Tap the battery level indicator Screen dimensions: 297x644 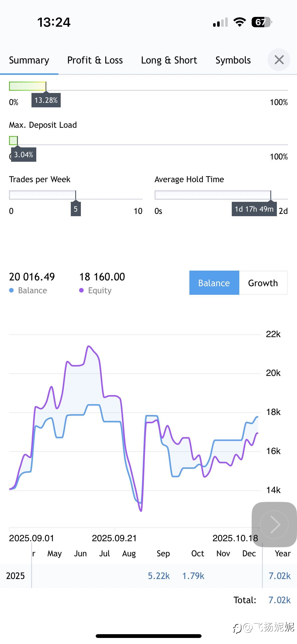[x=262, y=22]
